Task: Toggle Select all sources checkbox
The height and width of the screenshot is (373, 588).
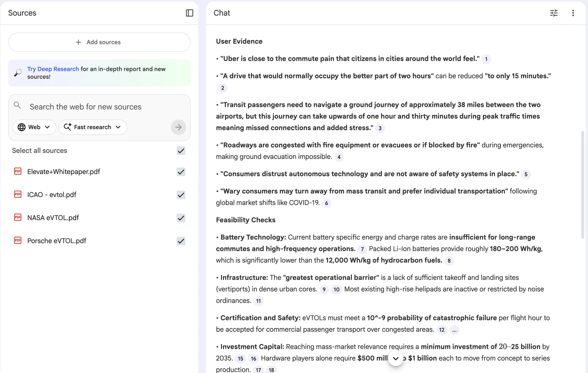Action: [x=180, y=151]
